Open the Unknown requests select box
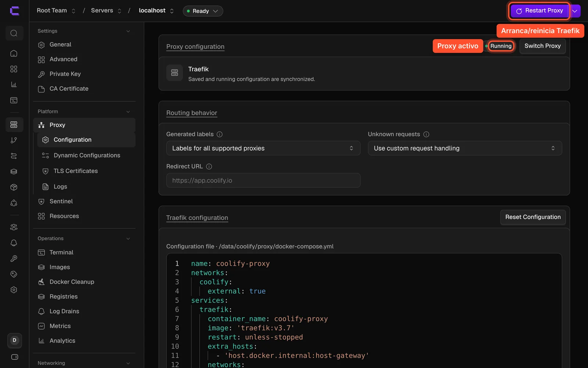 [x=465, y=148]
